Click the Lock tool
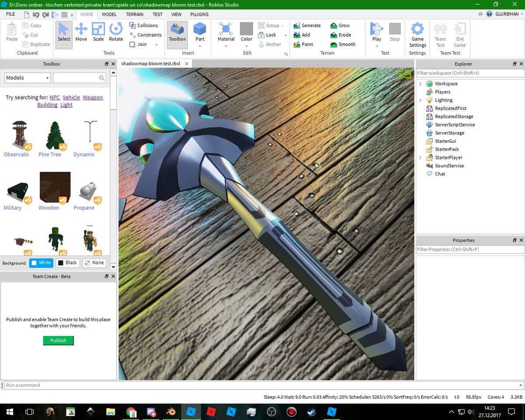The width and height of the screenshot is (525, 420). pyautogui.click(x=268, y=35)
